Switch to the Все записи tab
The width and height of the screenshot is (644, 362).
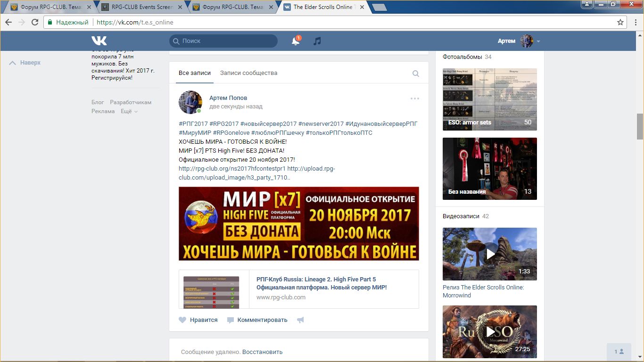tap(195, 73)
